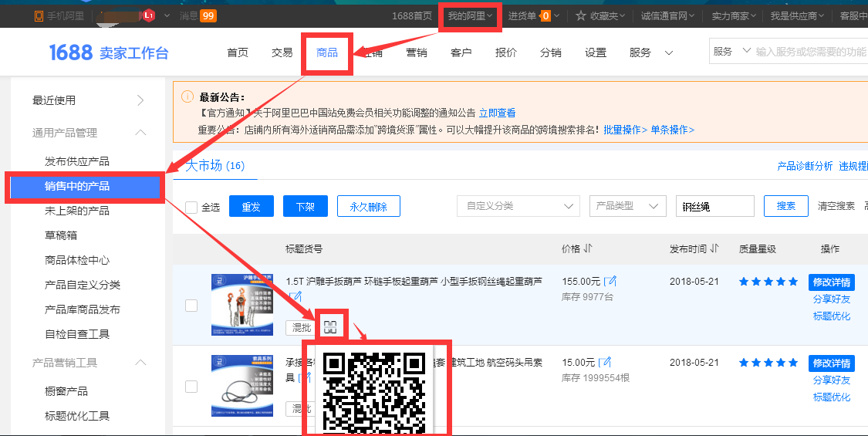Screen dimensions: 868x436
Task: Open 橱窗产品 in sidebar
Action: click(x=66, y=391)
